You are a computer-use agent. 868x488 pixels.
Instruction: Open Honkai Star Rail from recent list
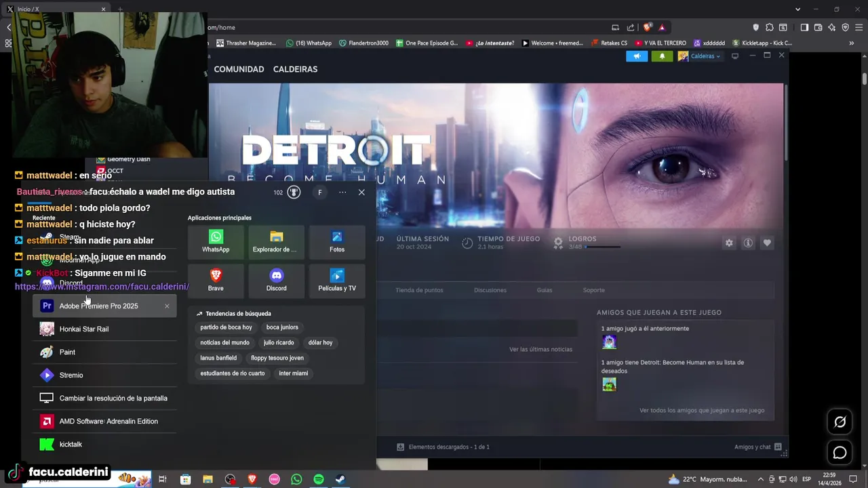pyautogui.click(x=105, y=329)
